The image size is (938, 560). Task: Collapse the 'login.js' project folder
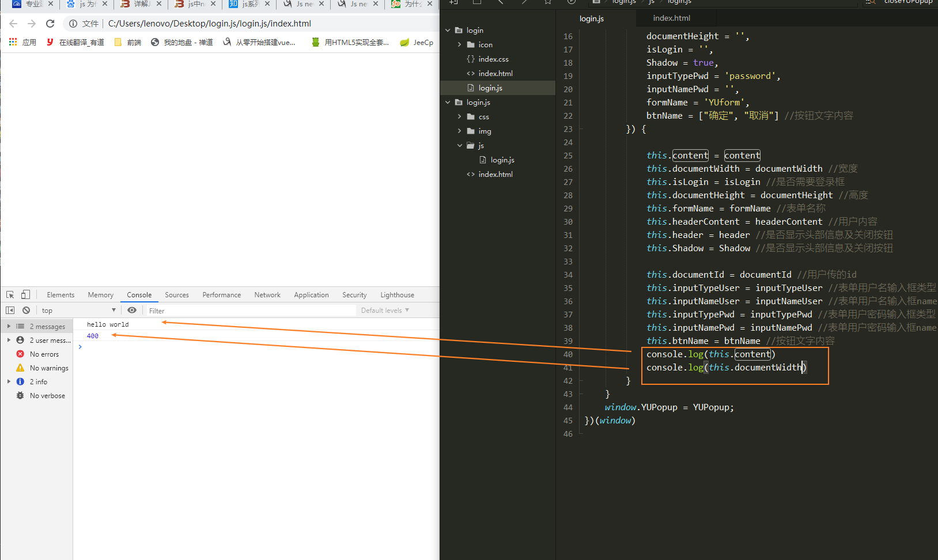pyautogui.click(x=448, y=102)
